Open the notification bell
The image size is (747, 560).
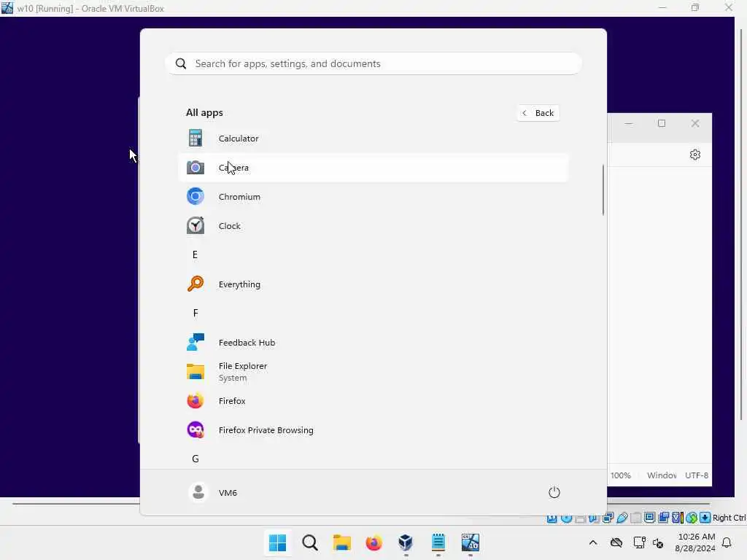coord(727,542)
